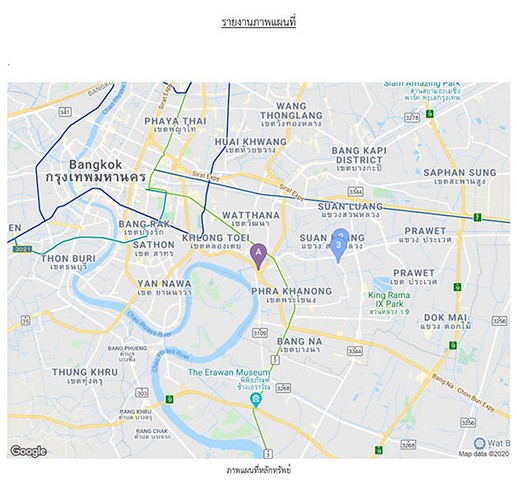The height and width of the screenshot is (480, 517).
Task: Select the Erawan Museum teal pin icon
Action: coord(256,400)
